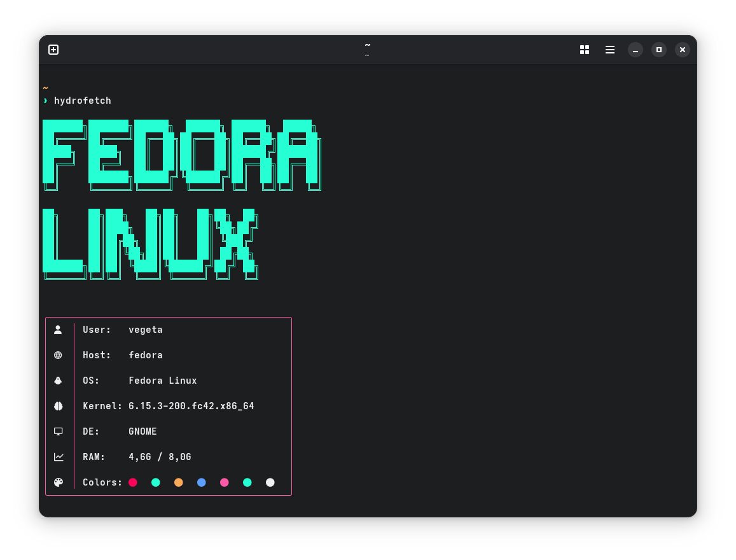Click the DE value GNOME
This screenshot has width=736, height=560.
tap(142, 431)
